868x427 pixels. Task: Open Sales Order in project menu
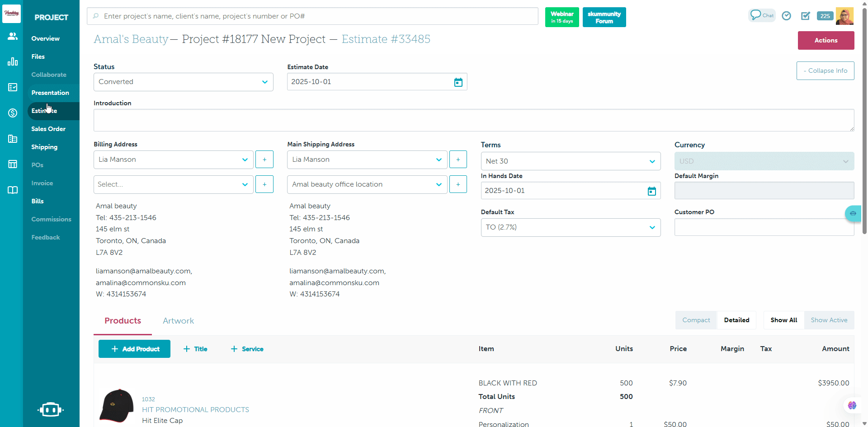click(x=48, y=129)
